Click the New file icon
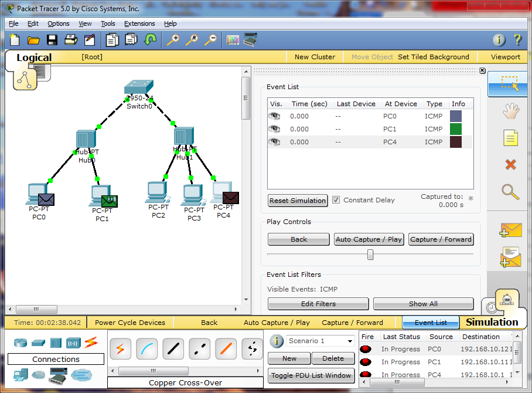This screenshot has height=393, width=532. click(x=14, y=40)
